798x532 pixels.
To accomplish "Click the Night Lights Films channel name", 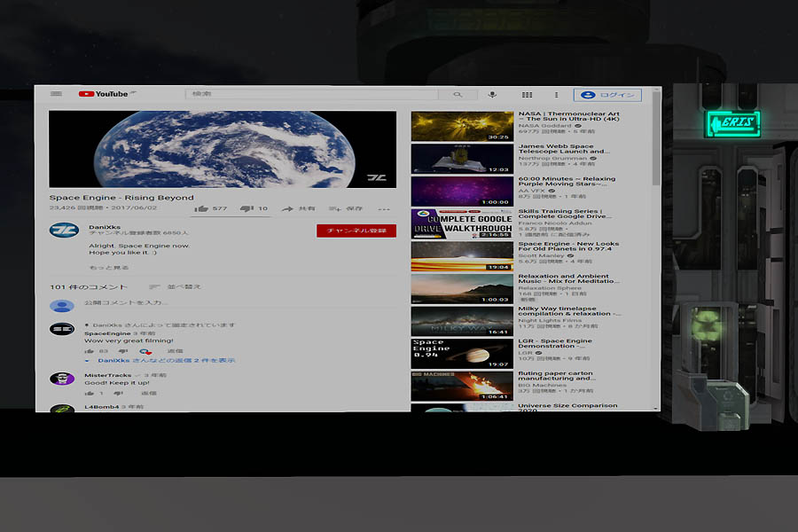I will [550, 321].
